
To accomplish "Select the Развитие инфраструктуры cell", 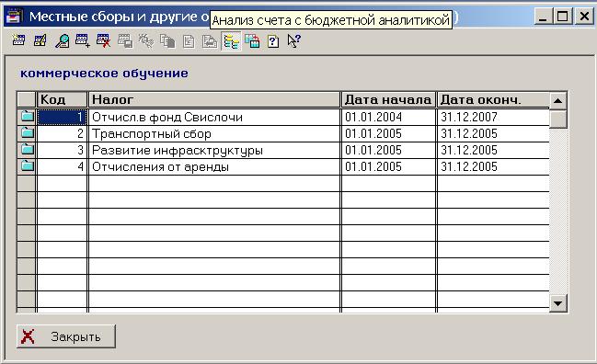I will 214,150.
